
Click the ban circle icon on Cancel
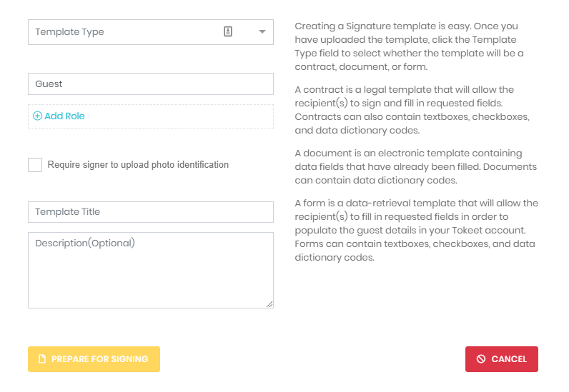[481, 359]
